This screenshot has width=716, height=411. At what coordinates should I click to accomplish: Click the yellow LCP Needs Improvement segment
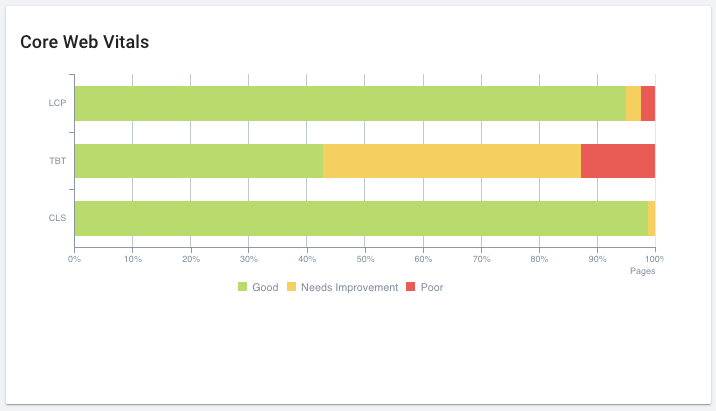[633, 103]
